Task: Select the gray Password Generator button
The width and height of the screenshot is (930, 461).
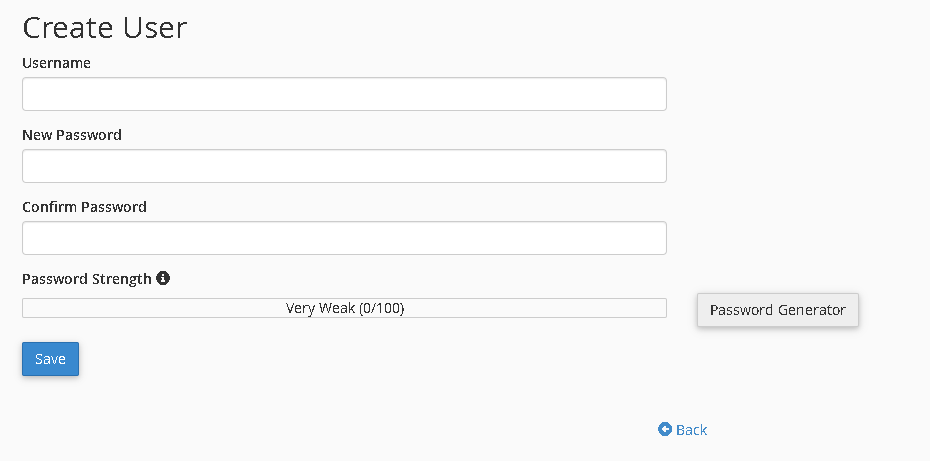Action: (778, 310)
